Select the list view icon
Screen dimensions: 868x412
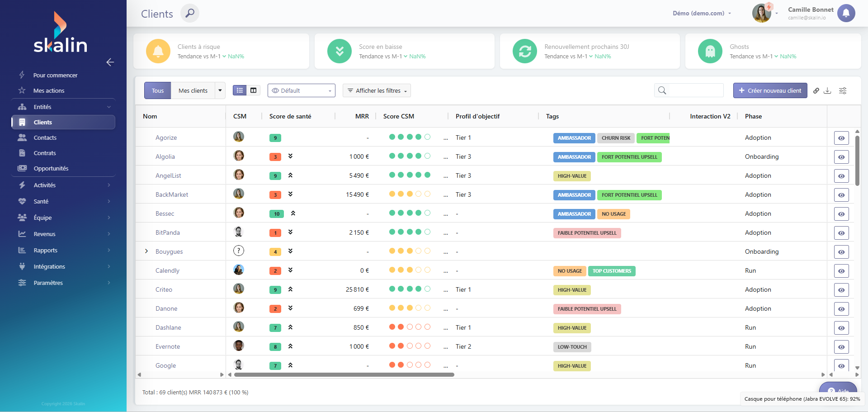click(x=240, y=90)
